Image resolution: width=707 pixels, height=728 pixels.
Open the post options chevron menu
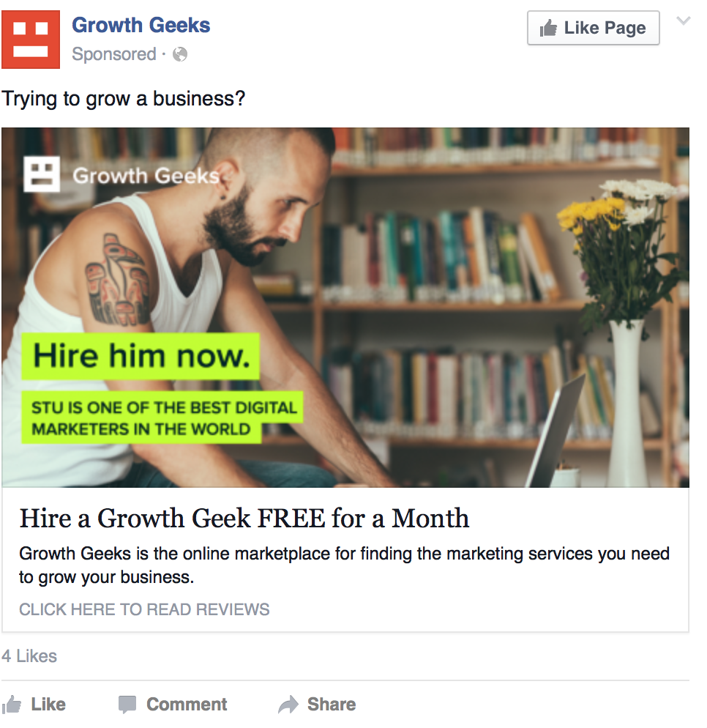[684, 21]
